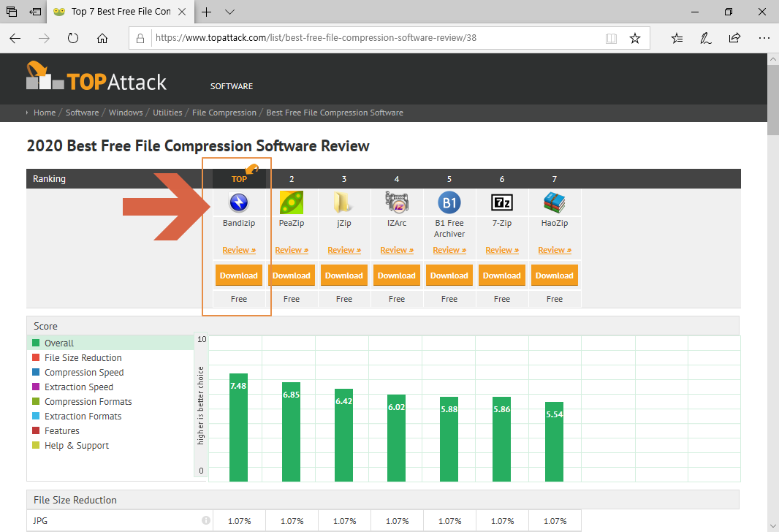
Task: Open the IZArc Review link
Action: click(x=397, y=251)
